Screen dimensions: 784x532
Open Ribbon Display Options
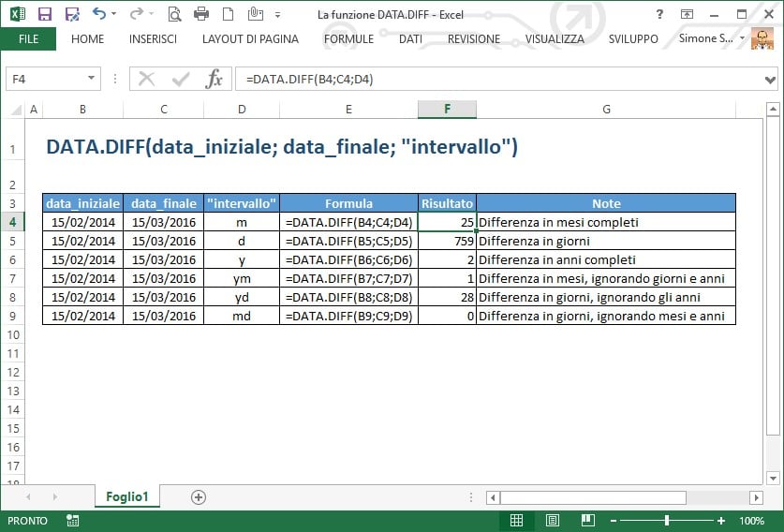click(687, 14)
